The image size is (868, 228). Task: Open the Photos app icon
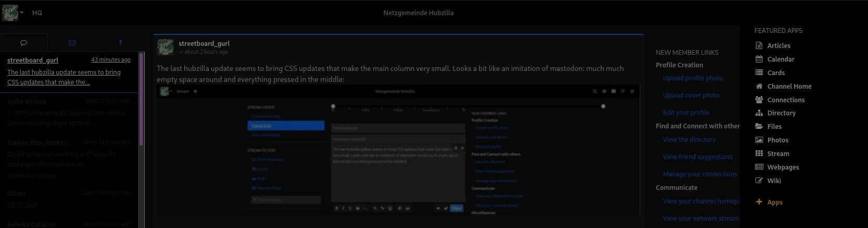(759, 140)
